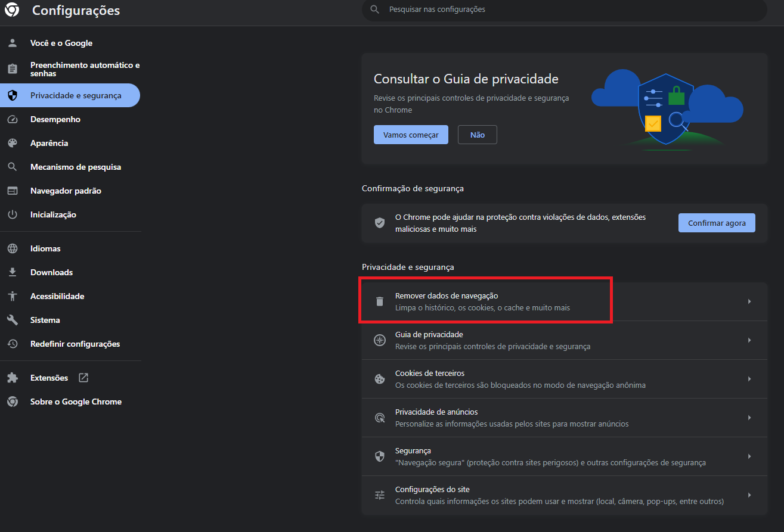Click the Chrome icon for Sobre o Google Chrome
The height and width of the screenshot is (532, 784).
click(x=12, y=402)
